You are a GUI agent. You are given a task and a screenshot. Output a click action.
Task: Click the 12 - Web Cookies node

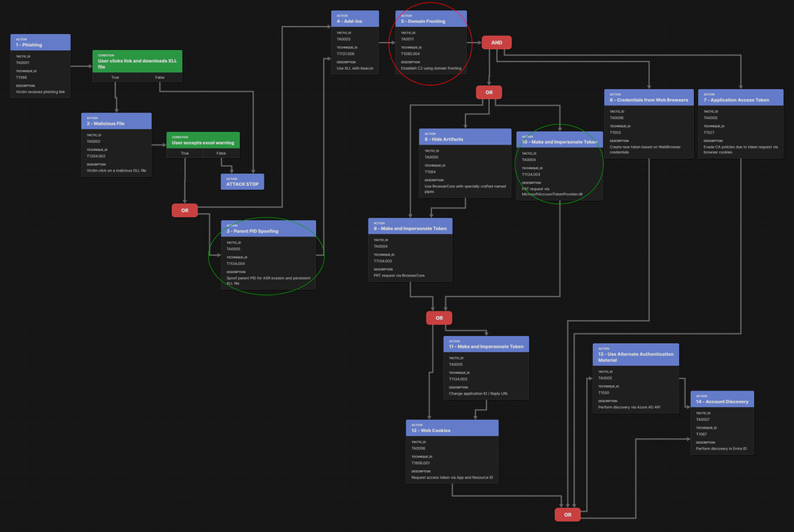[452, 428]
